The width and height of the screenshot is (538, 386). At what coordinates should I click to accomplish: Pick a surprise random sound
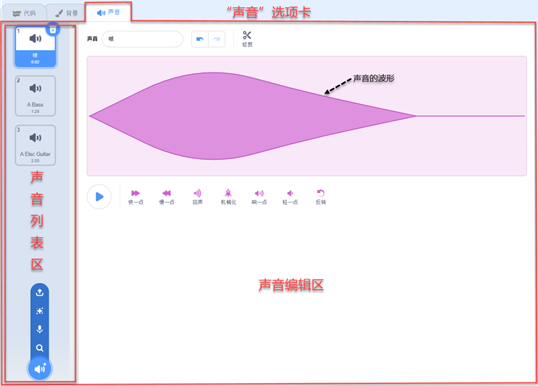pyautogui.click(x=39, y=311)
